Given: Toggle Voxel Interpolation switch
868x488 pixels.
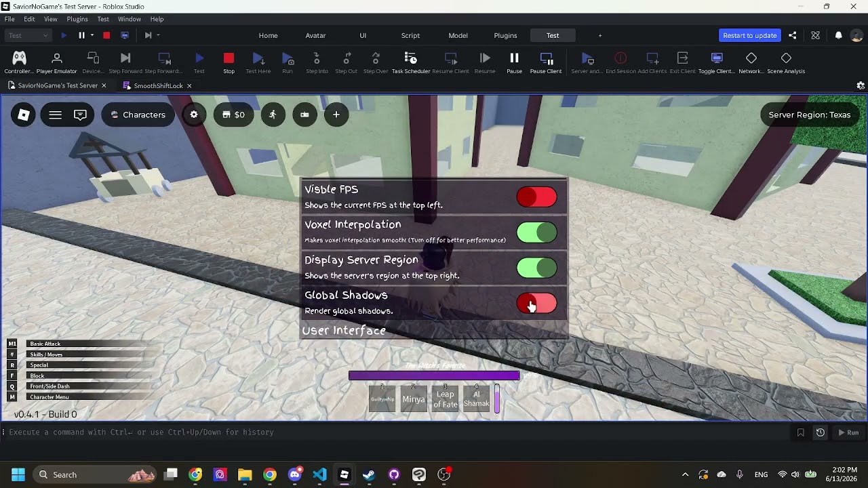Looking at the screenshot, I should tap(536, 232).
